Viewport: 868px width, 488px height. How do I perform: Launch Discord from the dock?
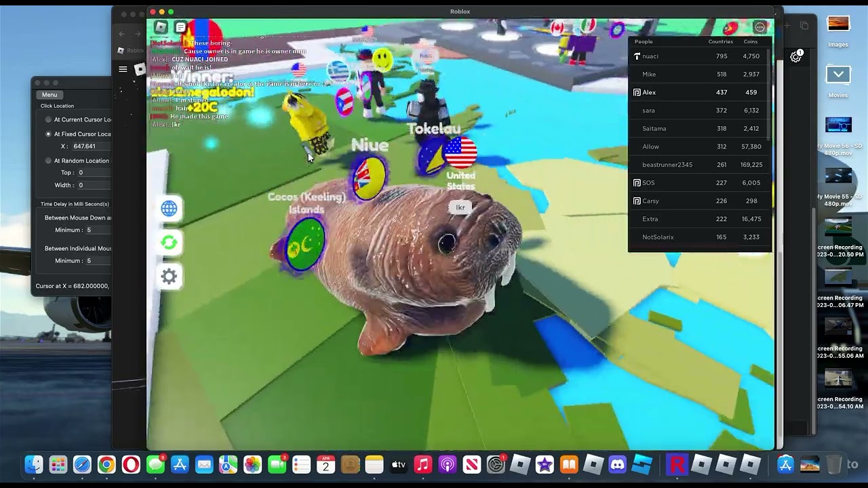(x=617, y=464)
